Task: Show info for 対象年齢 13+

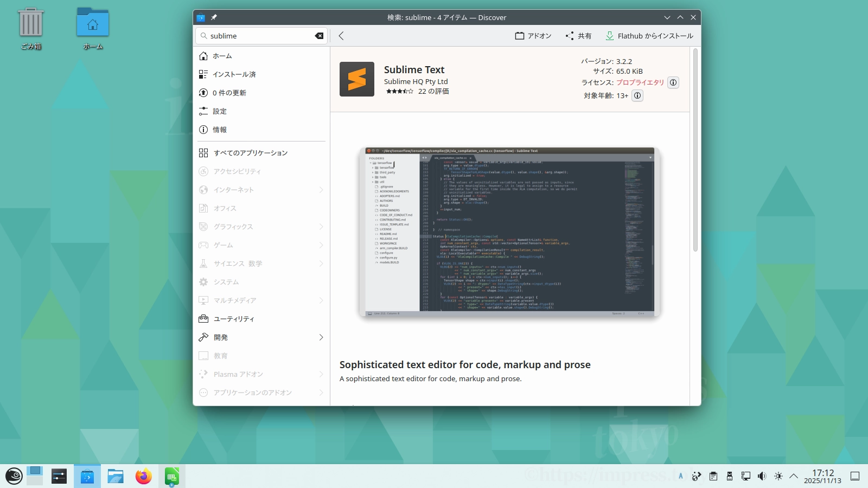Action: pos(637,95)
